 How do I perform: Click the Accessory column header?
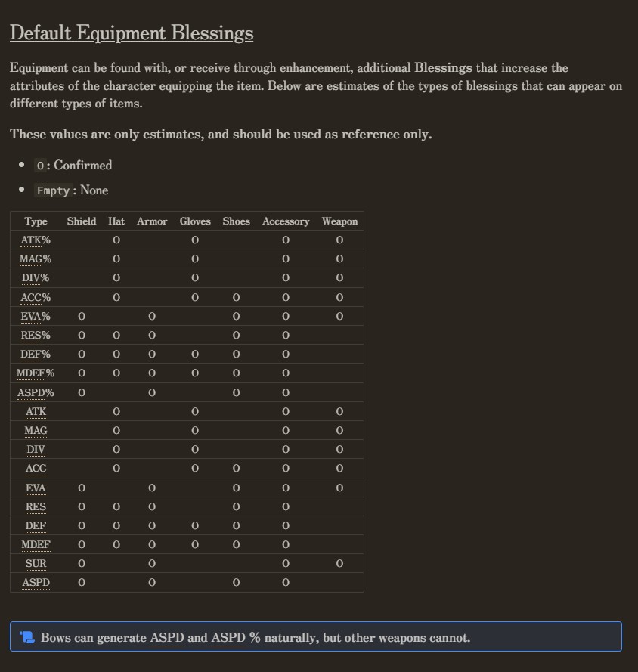(x=286, y=221)
